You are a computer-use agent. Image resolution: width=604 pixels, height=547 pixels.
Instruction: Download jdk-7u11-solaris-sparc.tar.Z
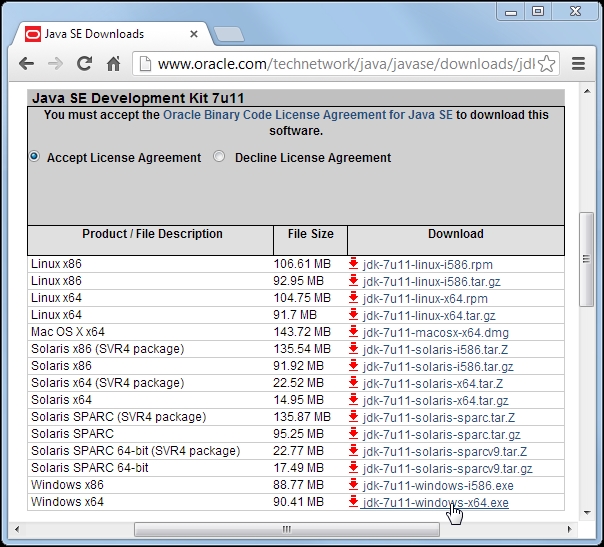[439, 418]
